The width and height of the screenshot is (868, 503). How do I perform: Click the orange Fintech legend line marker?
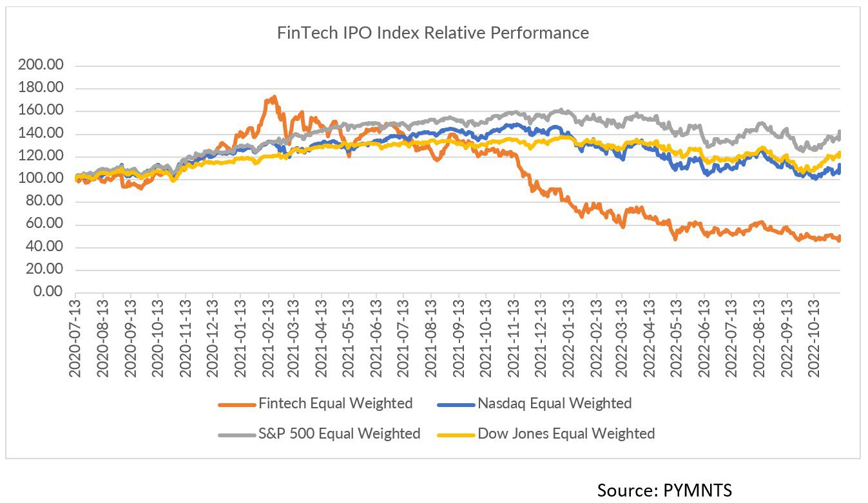pyautogui.click(x=236, y=404)
